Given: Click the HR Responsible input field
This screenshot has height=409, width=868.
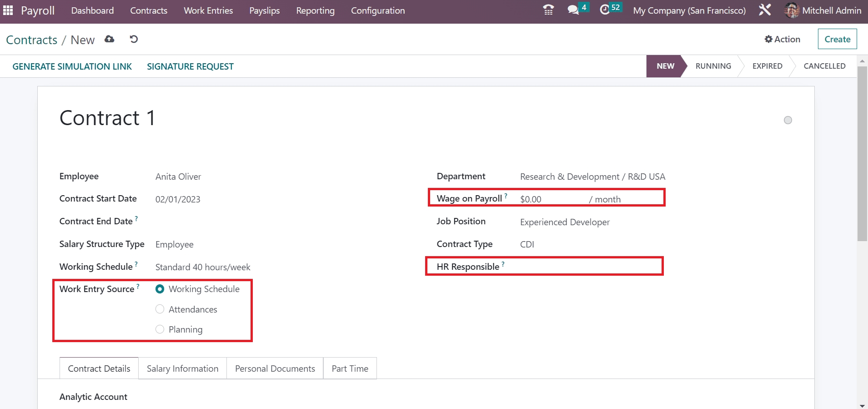Looking at the screenshot, I should pos(587,267).
